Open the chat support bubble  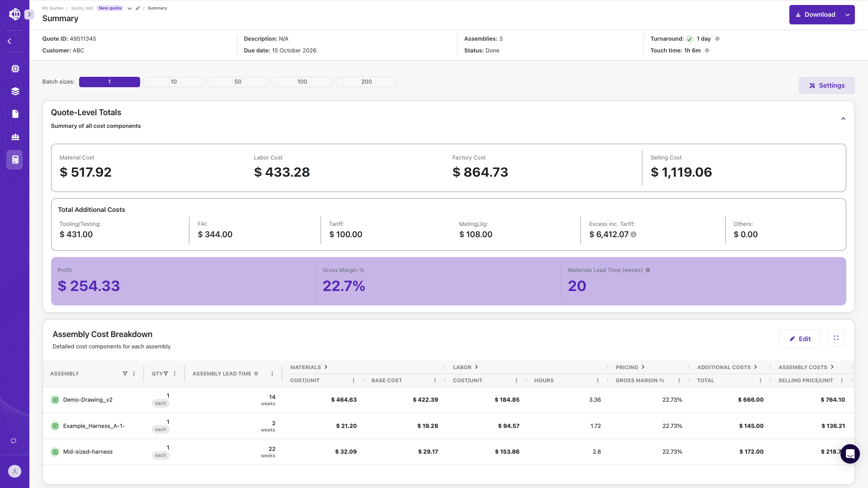[850, 454]
